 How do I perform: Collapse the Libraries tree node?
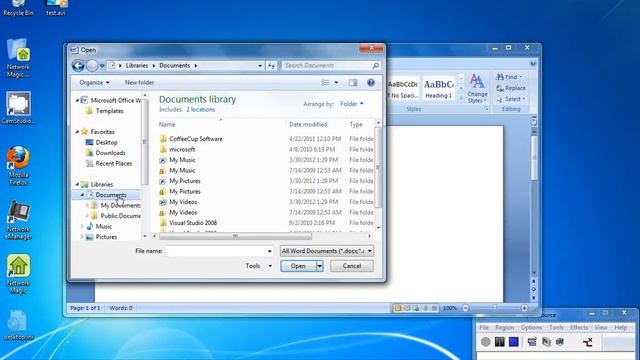(x=78, y=184)
